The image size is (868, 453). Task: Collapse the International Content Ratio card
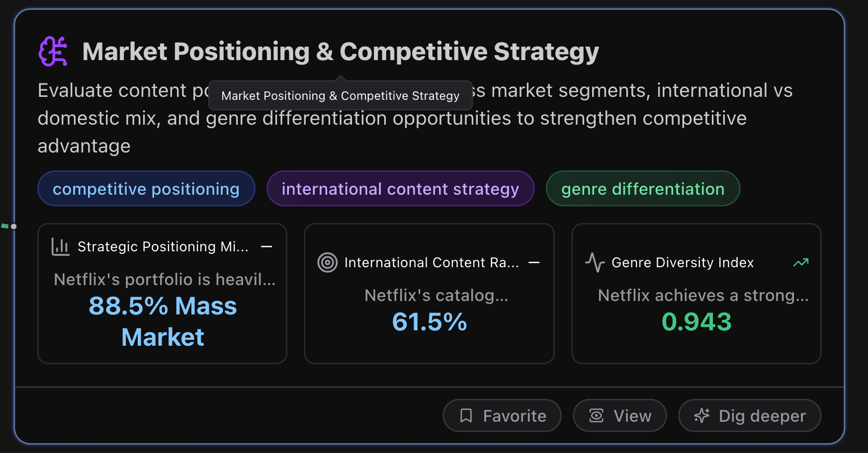pyautogui.click(x=535, y=262)
